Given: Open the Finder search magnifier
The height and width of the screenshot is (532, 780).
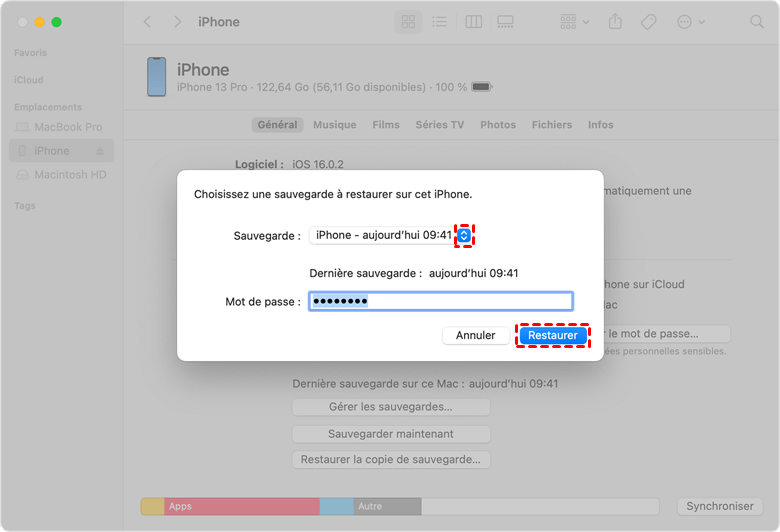Looking at the screenshot, I should pos(757,22).
